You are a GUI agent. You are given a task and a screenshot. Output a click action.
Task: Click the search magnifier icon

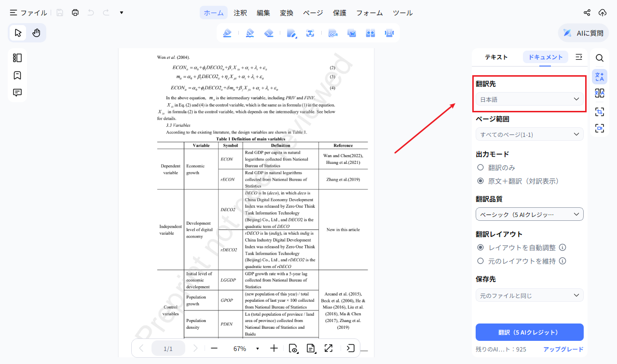pyautogui.click(x=600, y=58)
